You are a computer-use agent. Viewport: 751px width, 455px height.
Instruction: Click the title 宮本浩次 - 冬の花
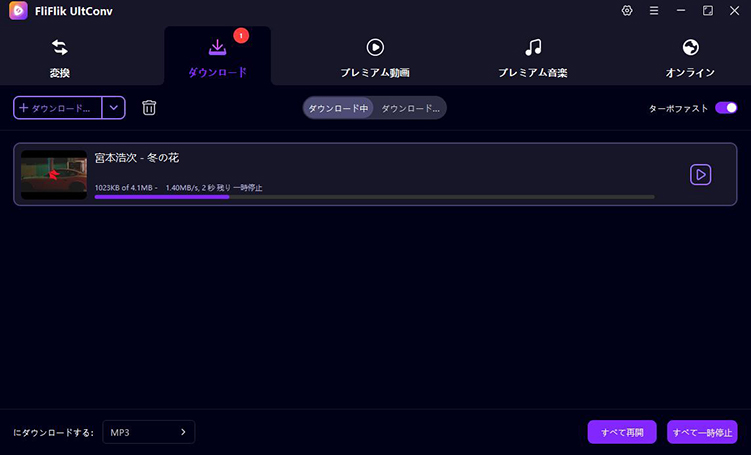pos(137,158)
